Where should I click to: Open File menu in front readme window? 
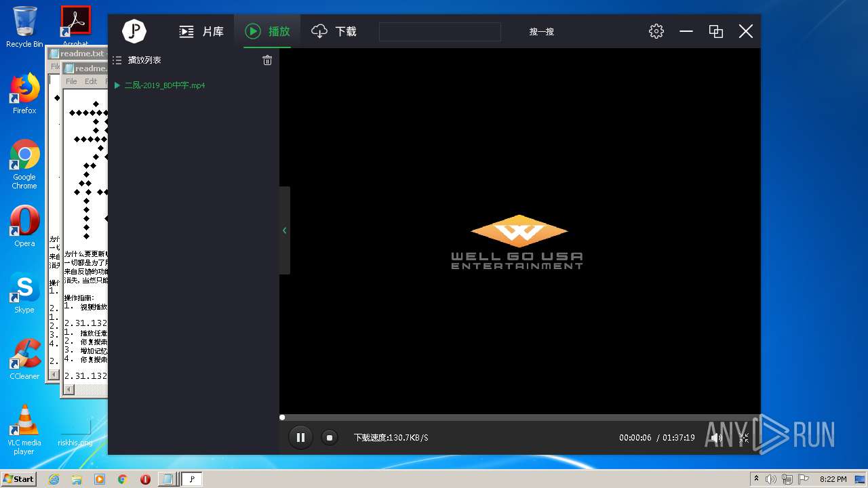pos(71,81)
